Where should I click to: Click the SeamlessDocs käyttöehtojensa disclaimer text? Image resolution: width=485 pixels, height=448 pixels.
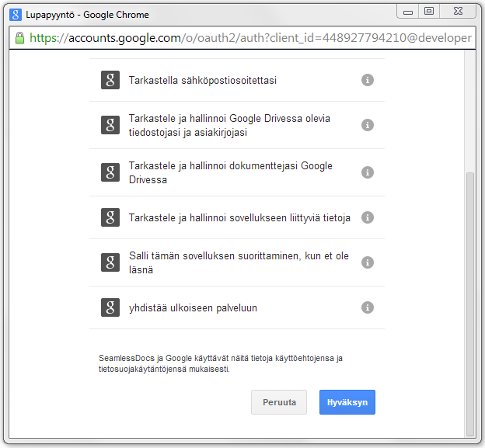pos(221,363)
